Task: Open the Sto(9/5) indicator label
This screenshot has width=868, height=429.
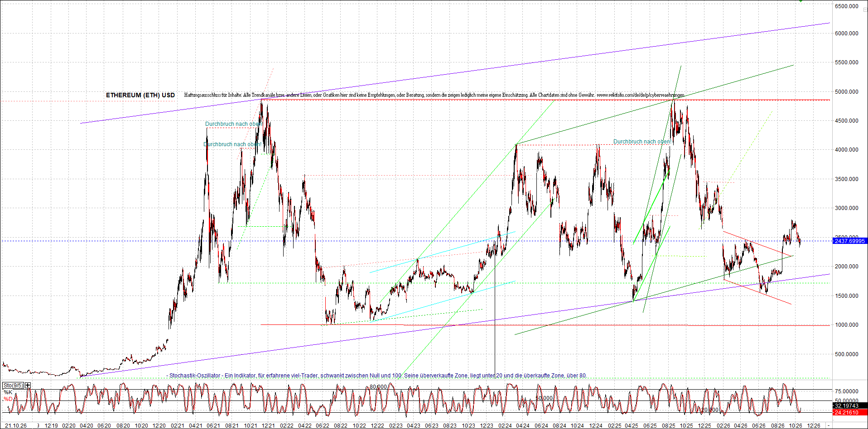Action: (x=14, y=385)
